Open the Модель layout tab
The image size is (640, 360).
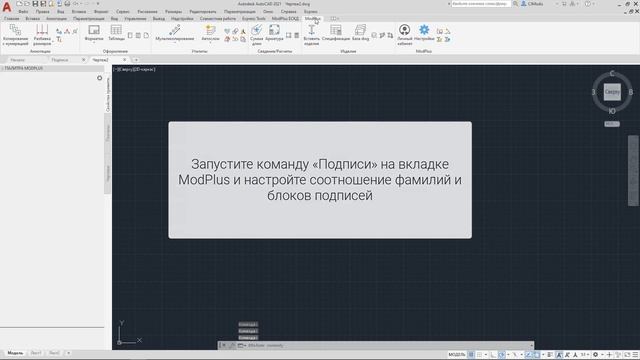point(16,353)
